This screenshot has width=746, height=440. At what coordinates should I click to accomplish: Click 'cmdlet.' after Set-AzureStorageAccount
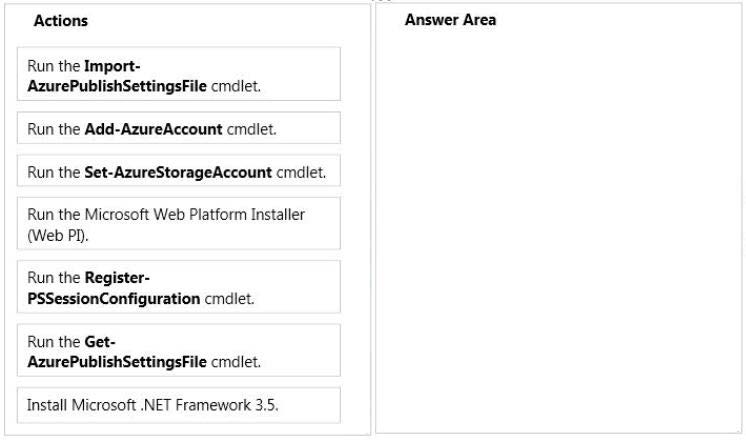click(301, 172)
